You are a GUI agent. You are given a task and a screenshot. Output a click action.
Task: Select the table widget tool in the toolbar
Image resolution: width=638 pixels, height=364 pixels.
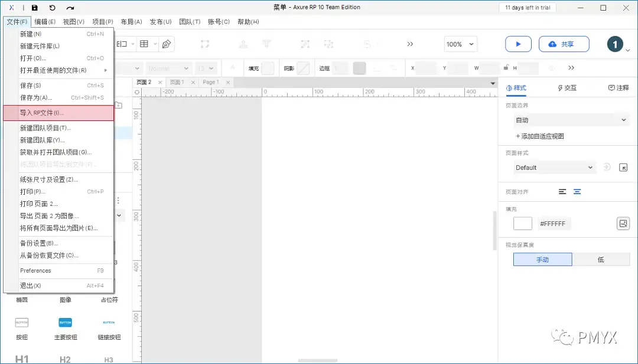click(144, 44)
